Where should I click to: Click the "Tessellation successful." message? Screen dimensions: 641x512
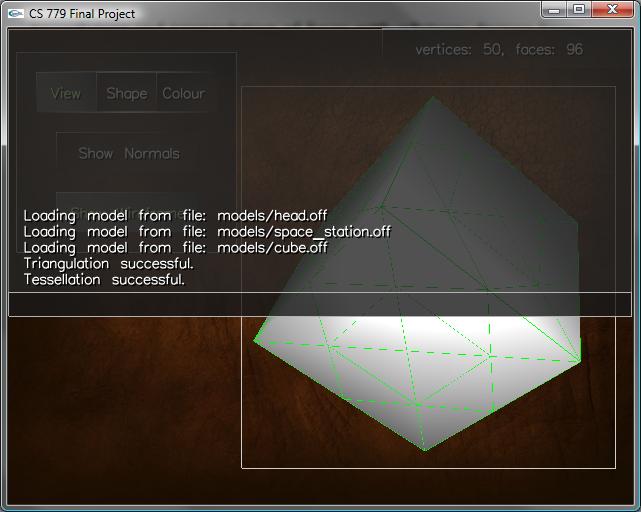pyautogui.click(x=104, y=279)
